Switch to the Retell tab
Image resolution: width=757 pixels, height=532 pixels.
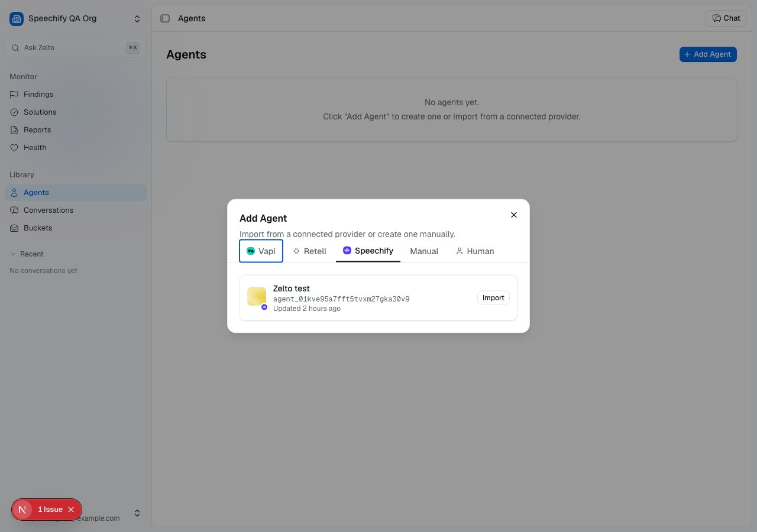tap(310, 251)
